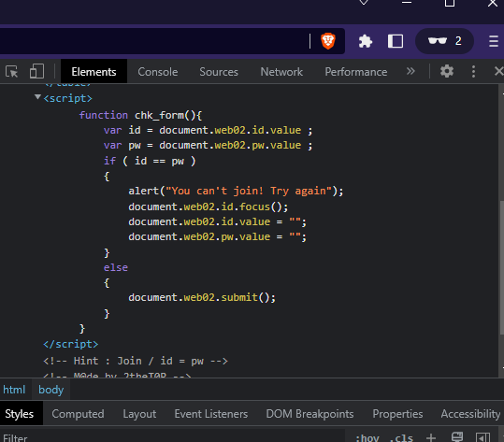Toggle the browser sidebar panel icon

(x=396, y=41)
